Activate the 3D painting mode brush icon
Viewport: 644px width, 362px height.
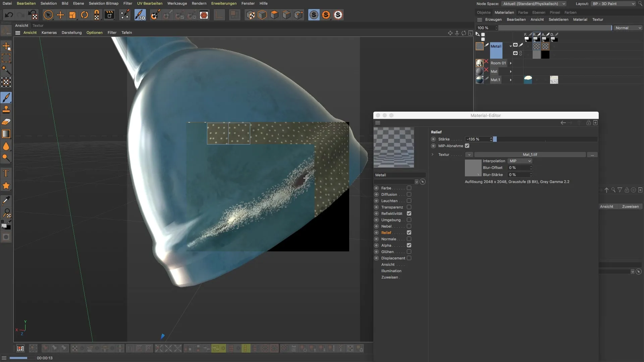140,15
